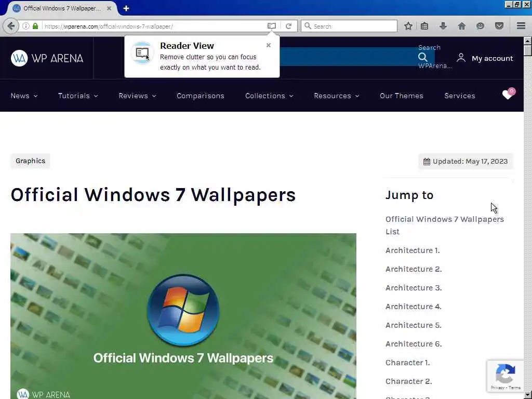Click the WP Arena logo
The height and width of the screenshot is (399, 532).
coord(47,58)
